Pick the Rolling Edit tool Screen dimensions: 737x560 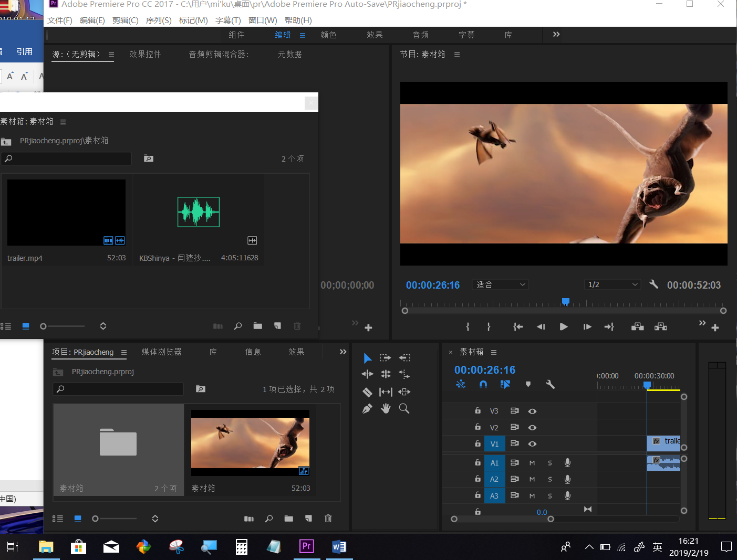pos(386,374)
